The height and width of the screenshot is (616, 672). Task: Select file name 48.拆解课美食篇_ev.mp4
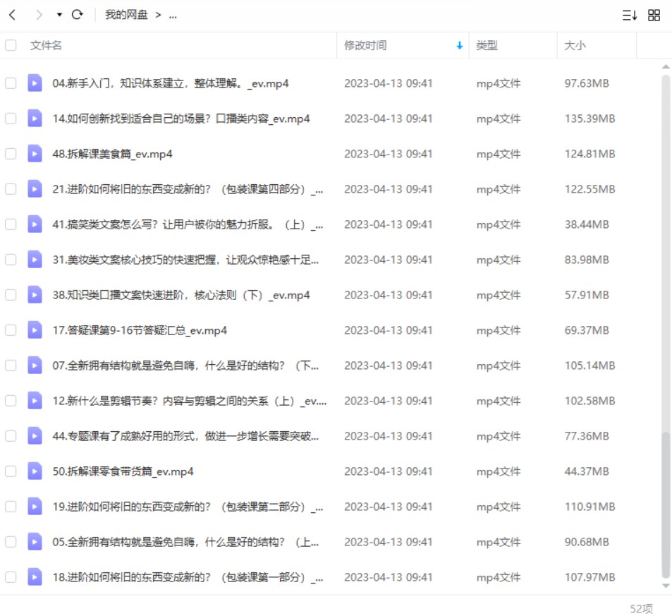pyautogui.click(x=112, y=154)
